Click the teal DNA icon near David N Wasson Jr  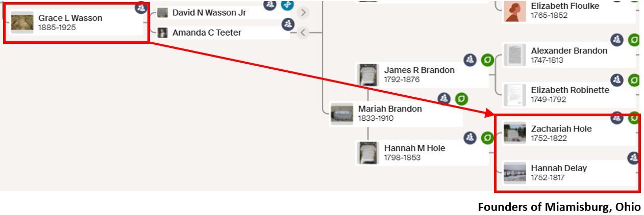click(287, 5)
